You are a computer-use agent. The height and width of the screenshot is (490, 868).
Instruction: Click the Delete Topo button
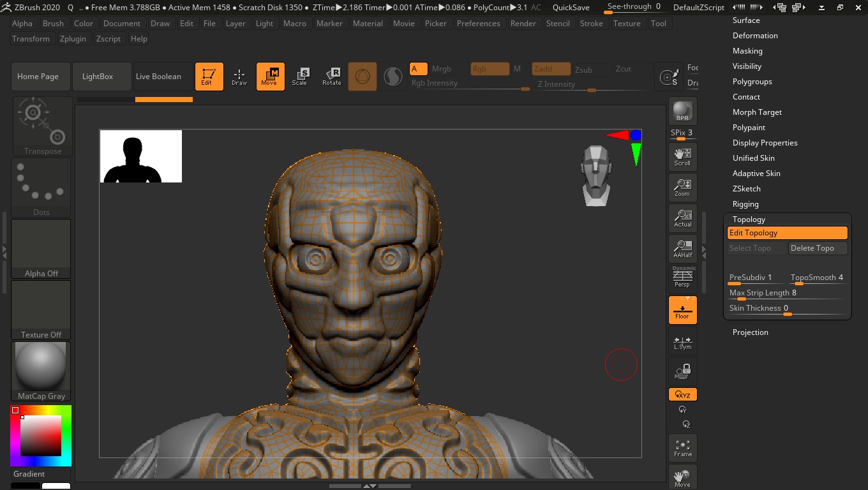(x=818, y=248)
